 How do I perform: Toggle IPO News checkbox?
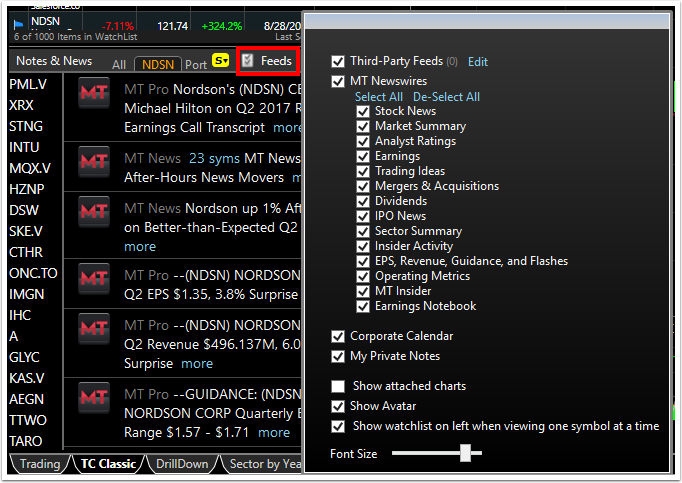pyautogui.click(x=363, y=217)
